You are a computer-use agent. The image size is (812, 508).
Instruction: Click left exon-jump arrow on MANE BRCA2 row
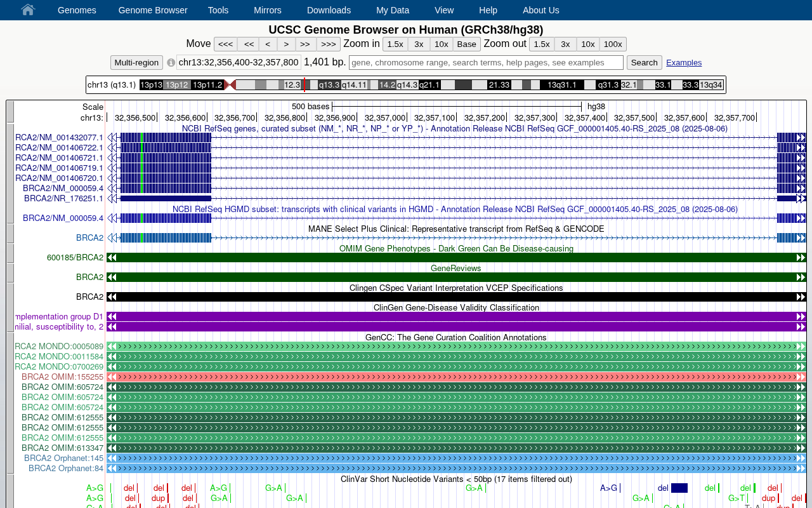[112, 237]
